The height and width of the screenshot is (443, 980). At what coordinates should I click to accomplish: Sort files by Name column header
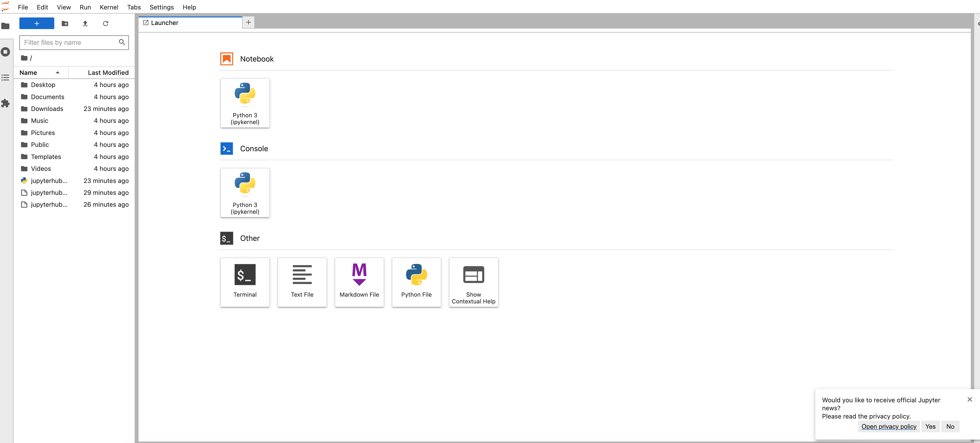coord(29,72)
